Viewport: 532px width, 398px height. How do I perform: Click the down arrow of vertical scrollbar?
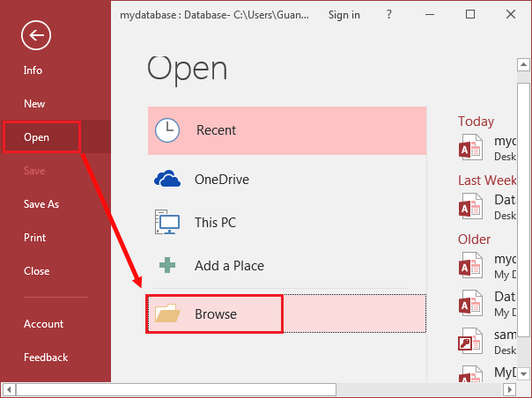tap(523, 374)
